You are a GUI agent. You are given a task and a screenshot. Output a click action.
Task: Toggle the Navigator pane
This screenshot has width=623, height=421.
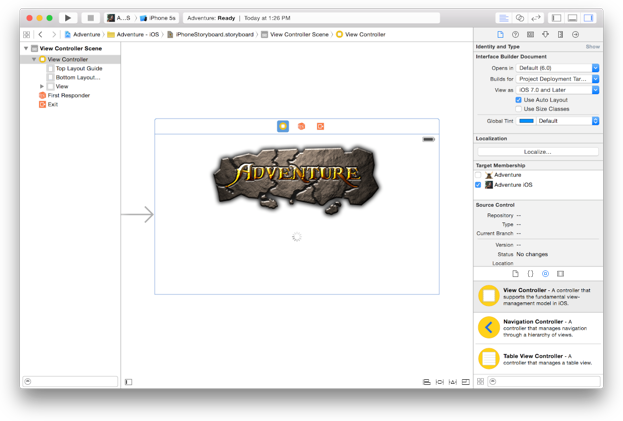tap(557, 18)
